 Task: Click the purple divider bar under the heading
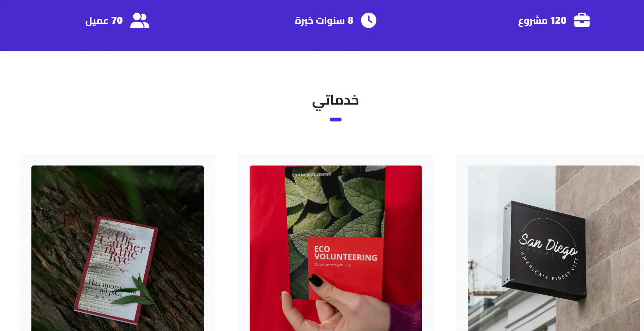[x=335, y=120]
